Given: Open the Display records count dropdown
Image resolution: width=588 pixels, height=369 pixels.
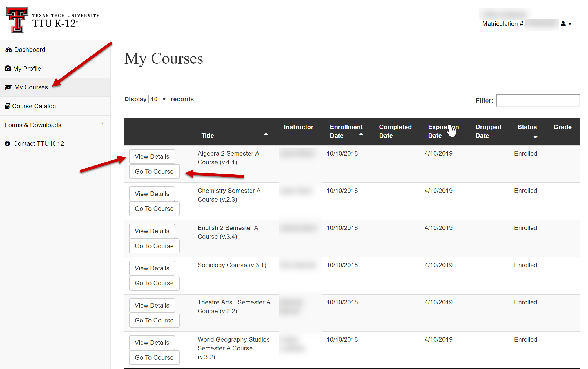Looking at the screenshot, I should [x=159, y=99].
